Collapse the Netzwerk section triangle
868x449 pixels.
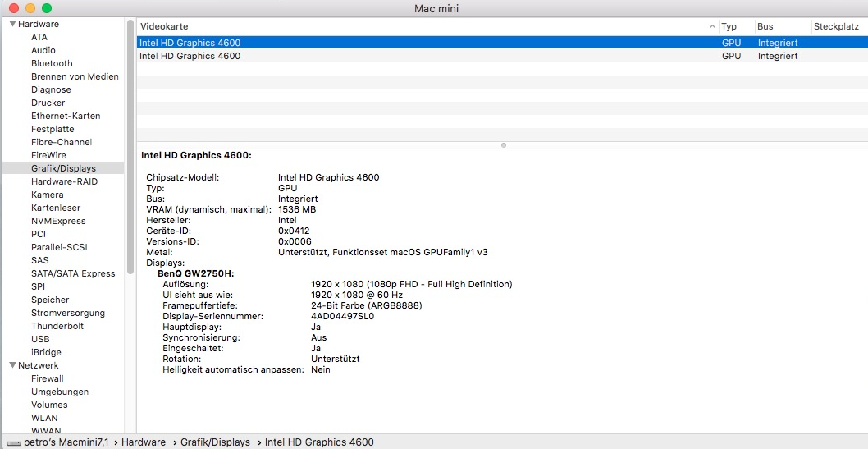(x=12, y=365)
